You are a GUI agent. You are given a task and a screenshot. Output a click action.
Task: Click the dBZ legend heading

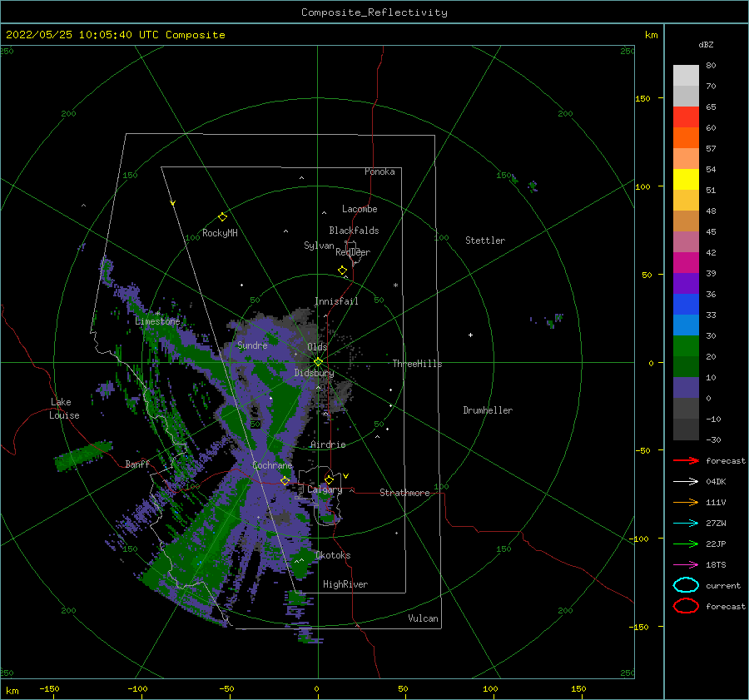(x=706, y=45)
